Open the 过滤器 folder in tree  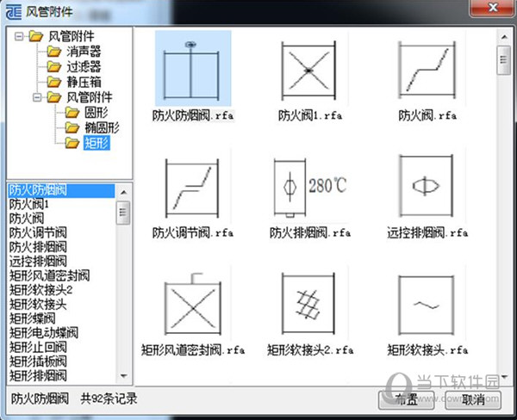point(84,66)
